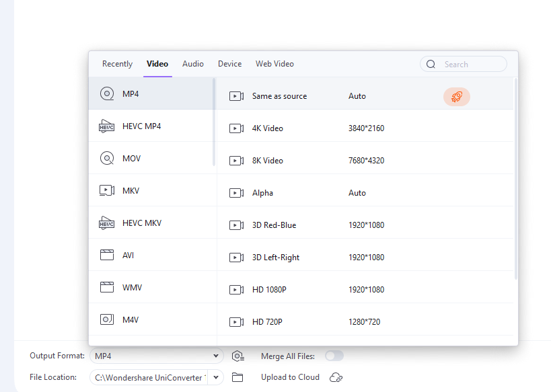Viewport: 551px width, 392px height.
Task: Select the 3D Red-Blue preset
Action: point(274,225)
